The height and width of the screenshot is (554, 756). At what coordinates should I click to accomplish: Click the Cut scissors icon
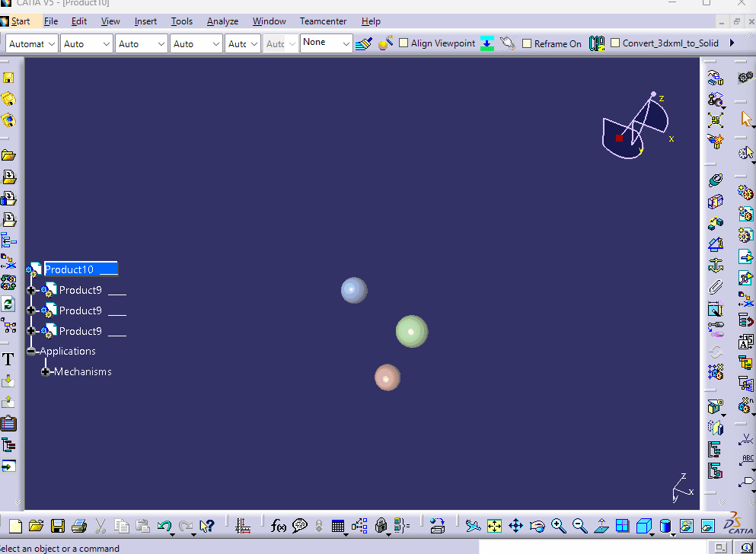[x=100, y=526]
